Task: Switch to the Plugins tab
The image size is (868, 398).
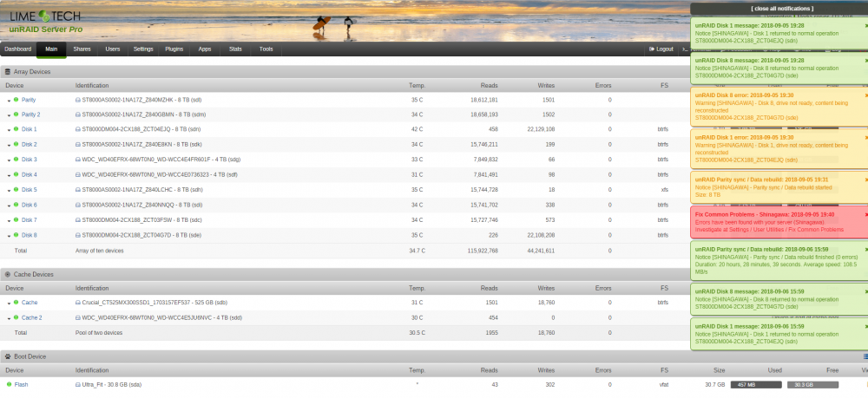Action: (174, 49)
